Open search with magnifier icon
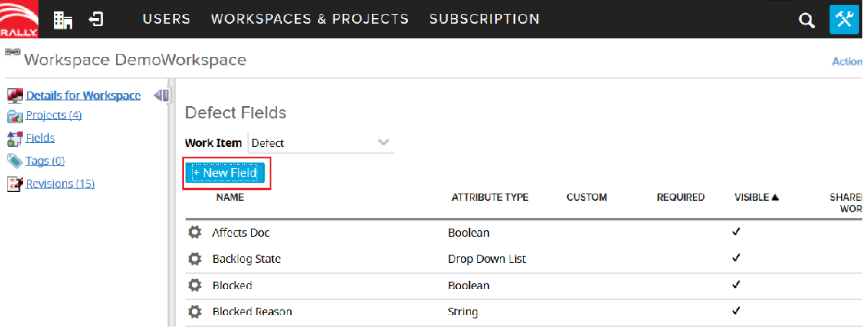Screen dimensions: 868x329 (807, 20)
